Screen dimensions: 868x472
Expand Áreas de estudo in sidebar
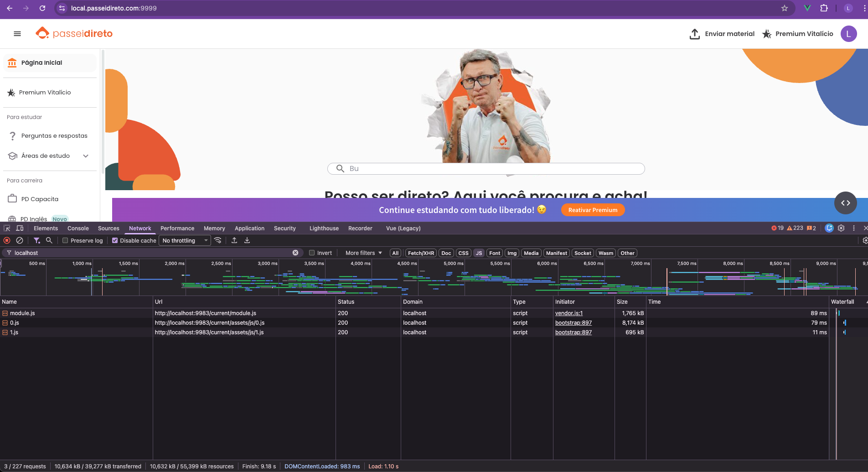[85, 156]
